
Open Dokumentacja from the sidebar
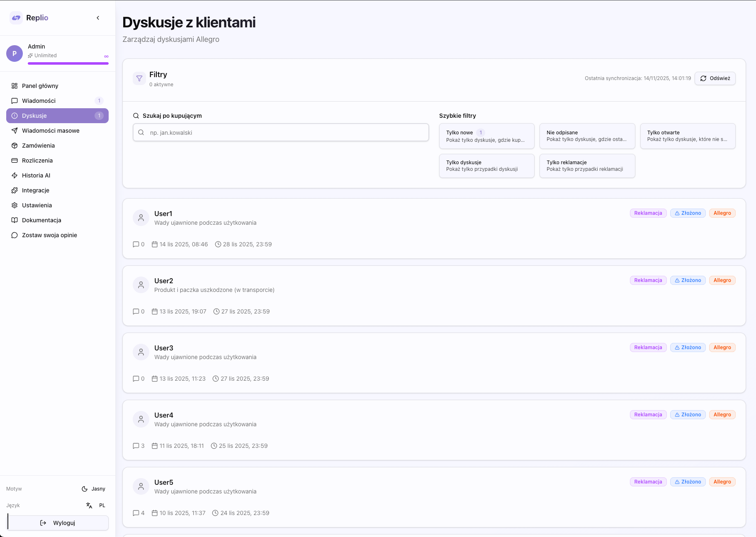41,220
